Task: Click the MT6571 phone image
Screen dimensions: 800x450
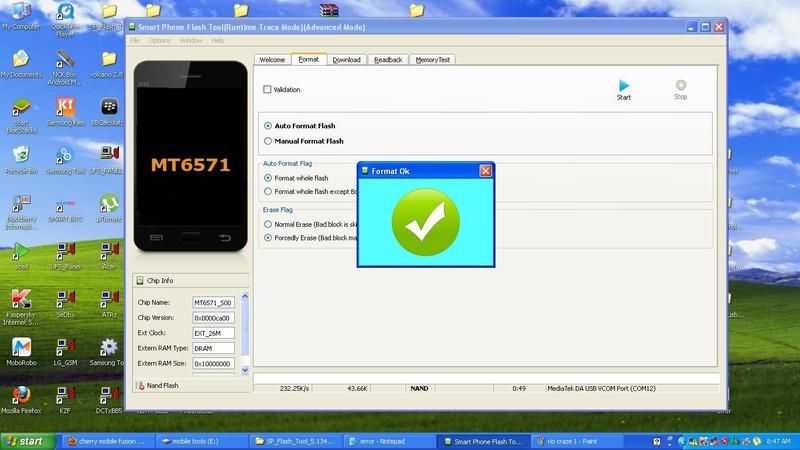Action: point(190,156)
